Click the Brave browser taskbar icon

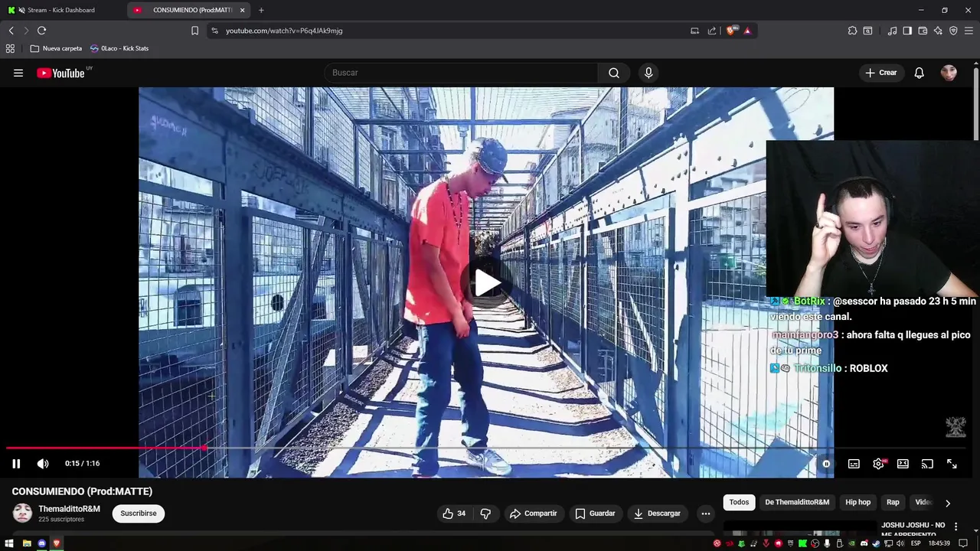tap(56, 543)
